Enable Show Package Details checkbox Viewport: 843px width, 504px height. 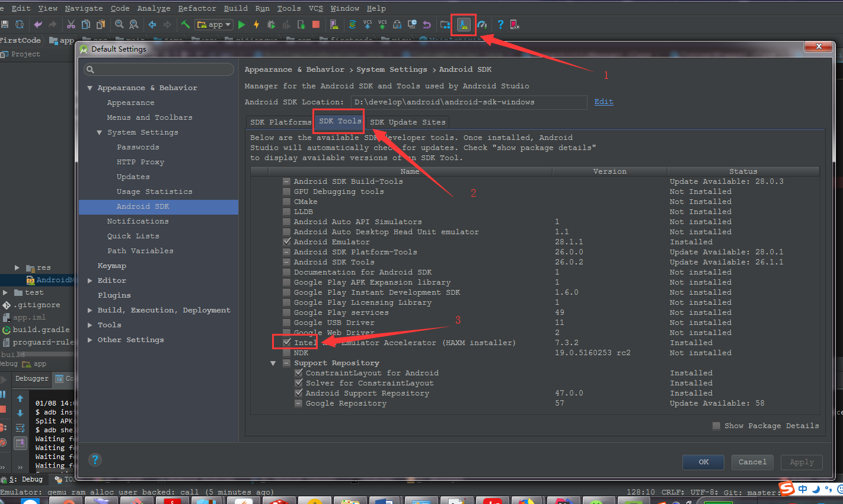tap(716, 426)
